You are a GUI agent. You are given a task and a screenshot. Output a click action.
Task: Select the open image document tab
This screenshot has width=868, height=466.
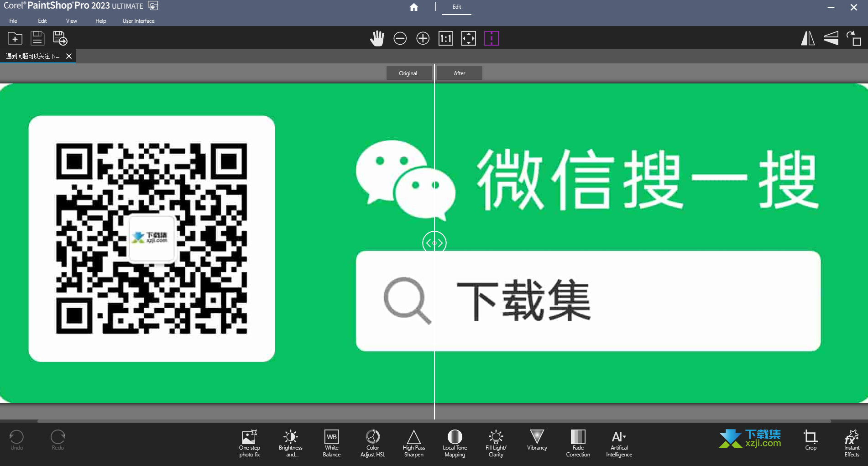[x=33, y=56]
